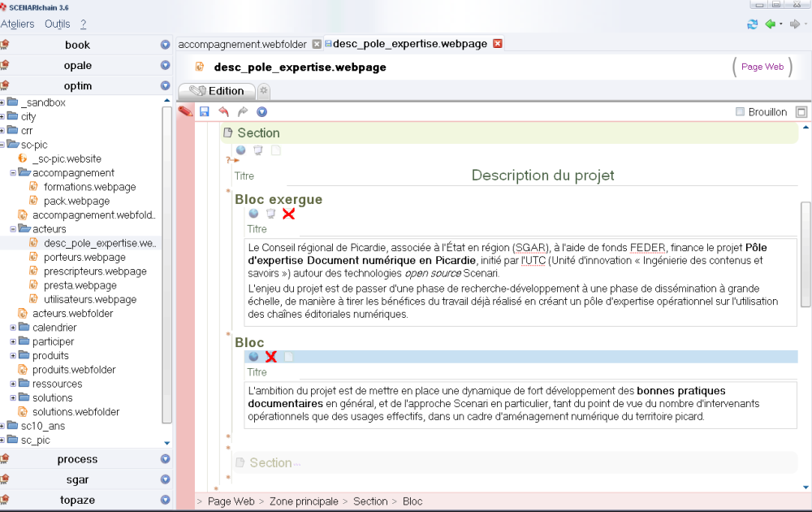
Task: Close the desc_pole_expertise.webpage tab
Action: [498, 44]
